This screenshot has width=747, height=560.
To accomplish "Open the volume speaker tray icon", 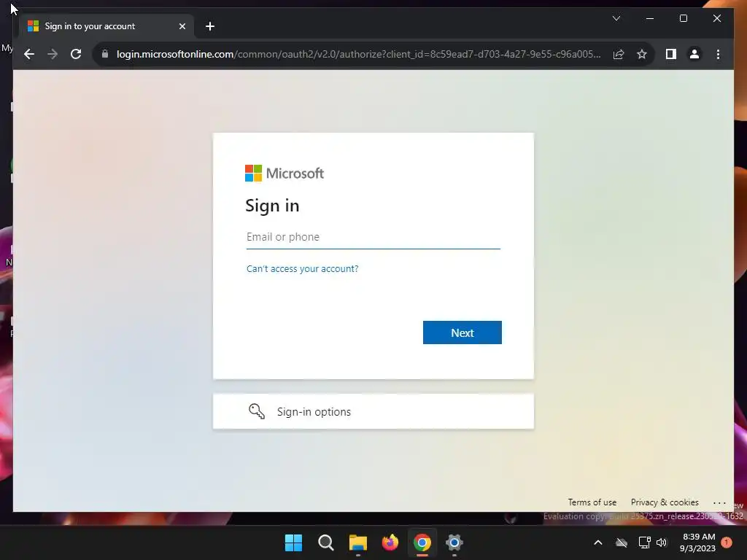I will (662, 542).
